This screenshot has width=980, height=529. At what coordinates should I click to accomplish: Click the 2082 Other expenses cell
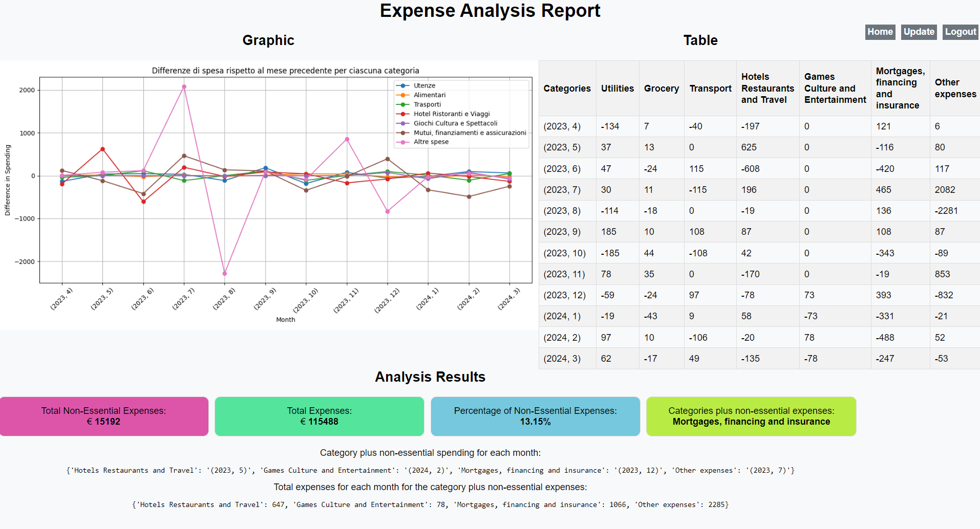click(955, 190)
